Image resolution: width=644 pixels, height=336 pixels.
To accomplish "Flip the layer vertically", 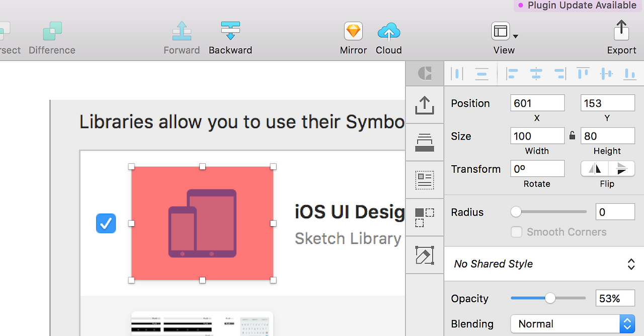I will click(622, 169).
